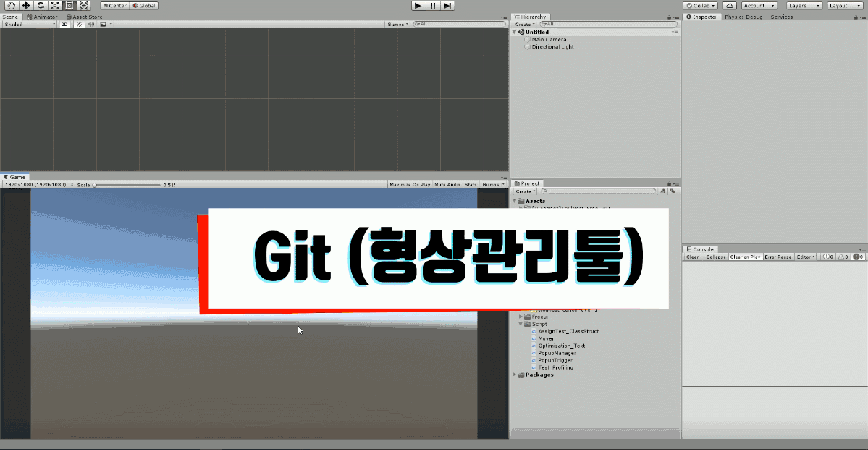Select Main Camera in Hierarchy
868x450 pixels.
[x=549, y=40]
